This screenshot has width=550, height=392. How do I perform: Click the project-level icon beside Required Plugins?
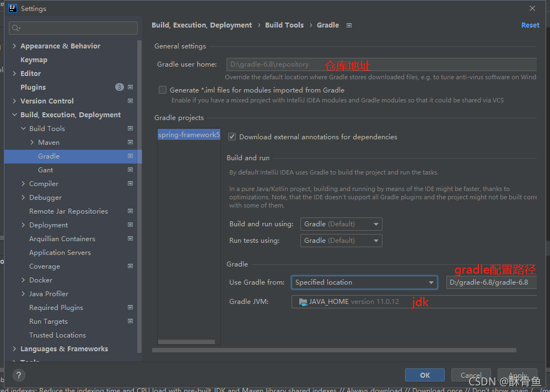131,308
